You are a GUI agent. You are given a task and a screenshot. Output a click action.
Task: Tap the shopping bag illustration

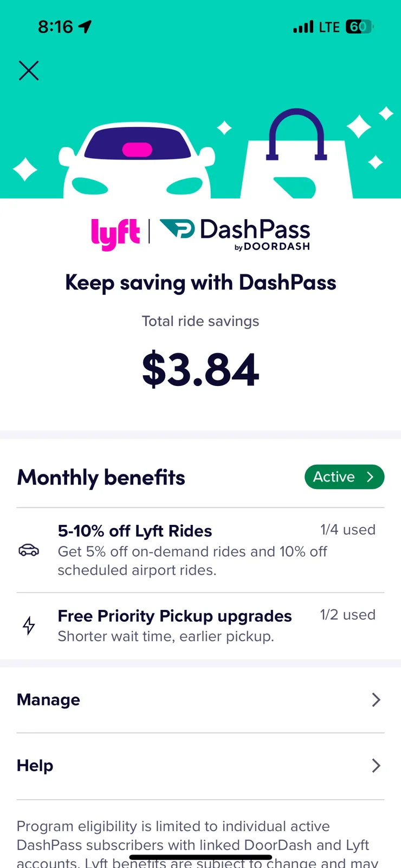[297, 158]
